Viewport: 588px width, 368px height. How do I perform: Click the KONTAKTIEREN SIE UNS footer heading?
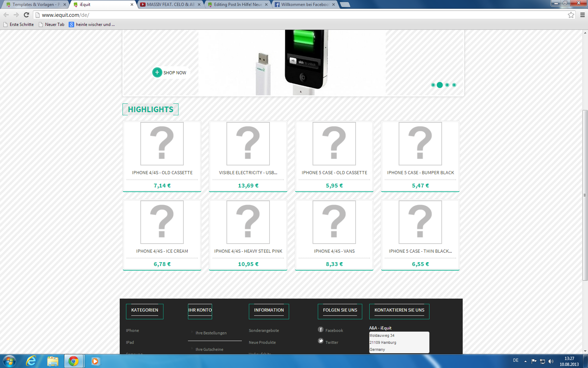399,310
